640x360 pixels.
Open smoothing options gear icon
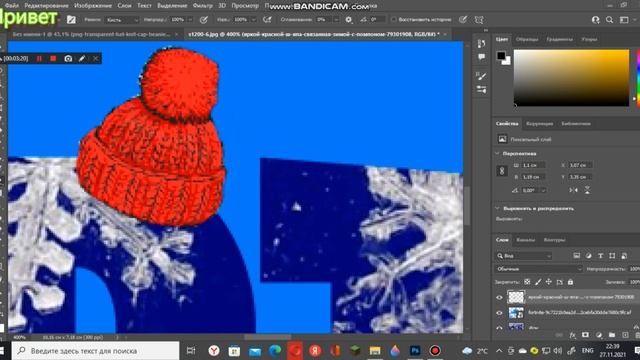348,20
